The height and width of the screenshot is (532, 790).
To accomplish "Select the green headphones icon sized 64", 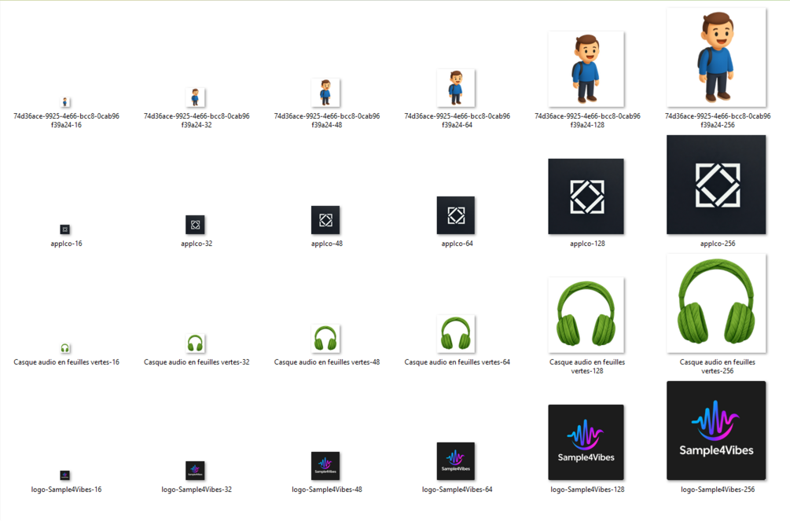I will pos(456,334).
